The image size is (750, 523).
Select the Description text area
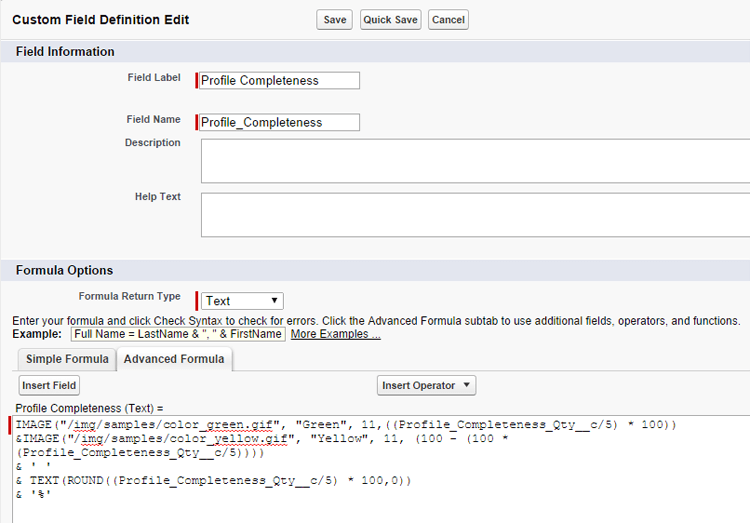(475, 161)
